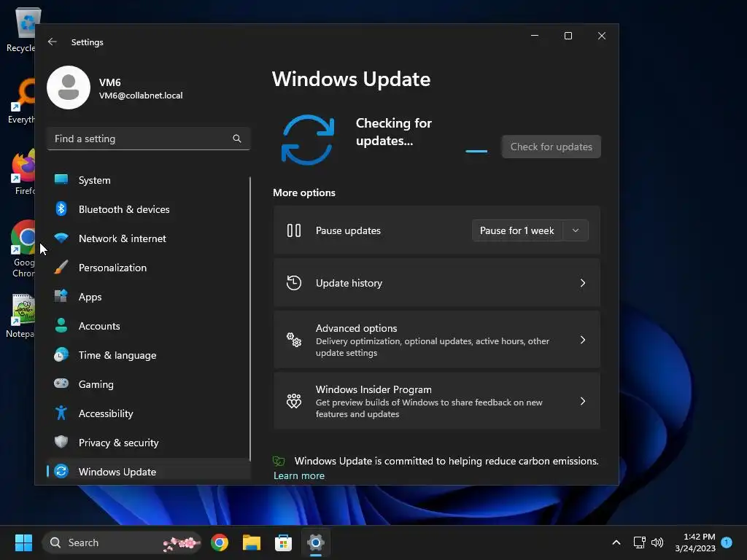Click the Accounts person icon
The image size is (747, 560).
61,325
